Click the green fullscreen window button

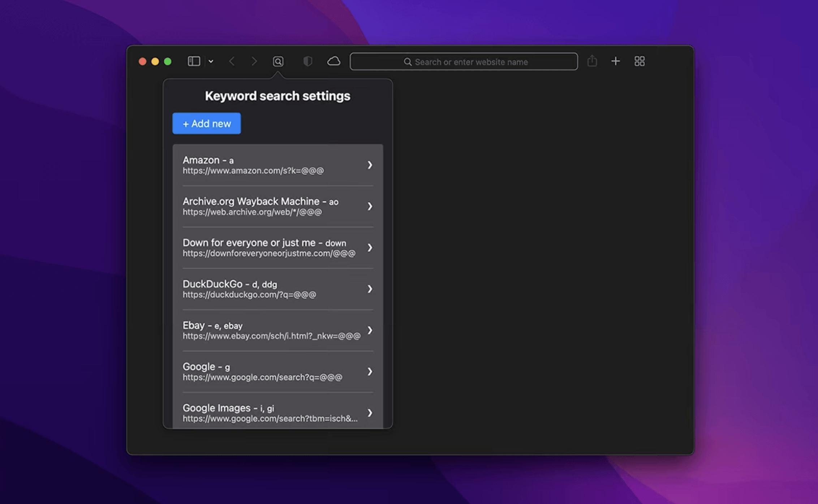[x=168, y=61]
